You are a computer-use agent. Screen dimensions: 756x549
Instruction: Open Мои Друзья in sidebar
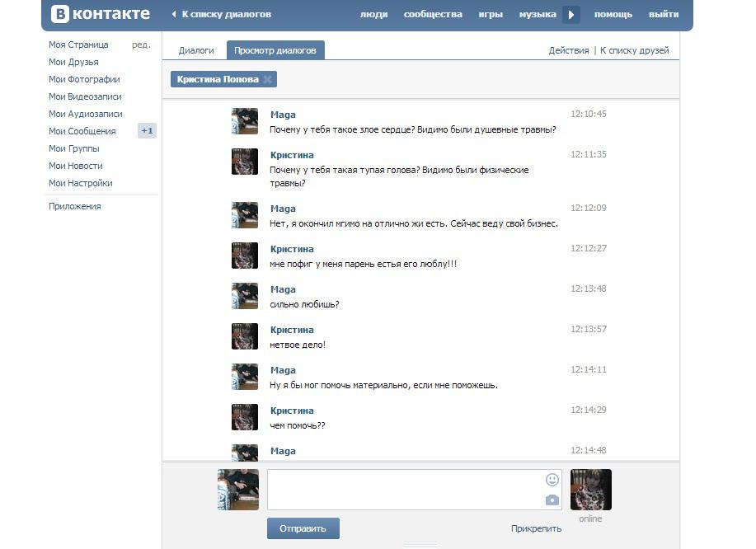[x=73, y=62]
